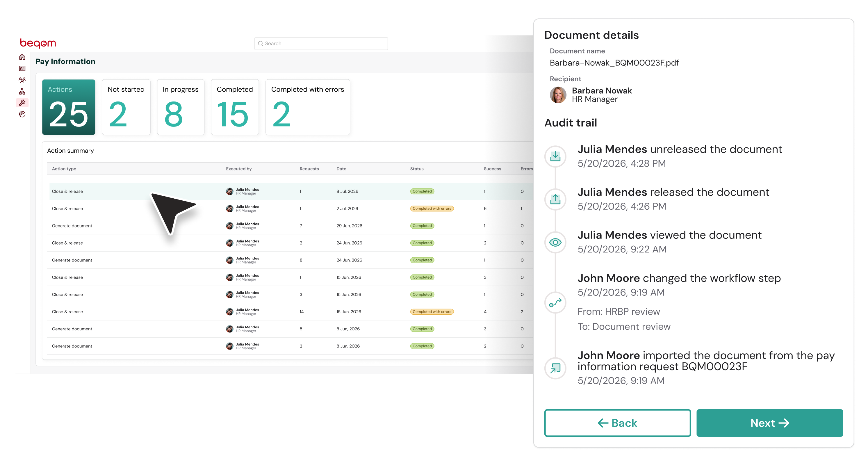Select Close & release row dated 8 Jul, 2026
The height and width of the screenshot is (456, 868).
coord(291,191)
